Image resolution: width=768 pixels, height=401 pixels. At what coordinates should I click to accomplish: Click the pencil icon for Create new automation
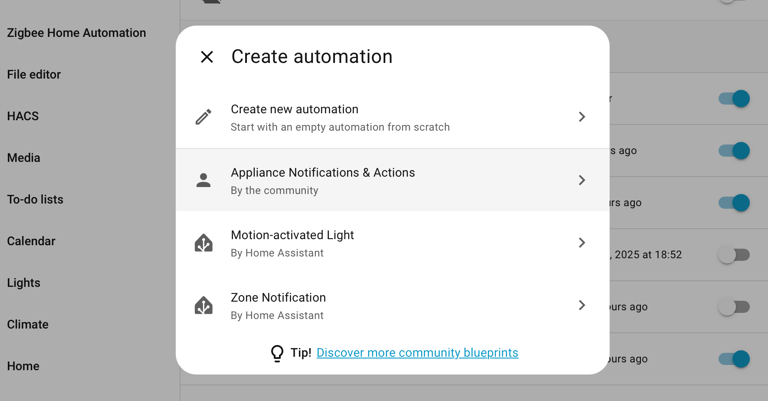click(203, 117)
